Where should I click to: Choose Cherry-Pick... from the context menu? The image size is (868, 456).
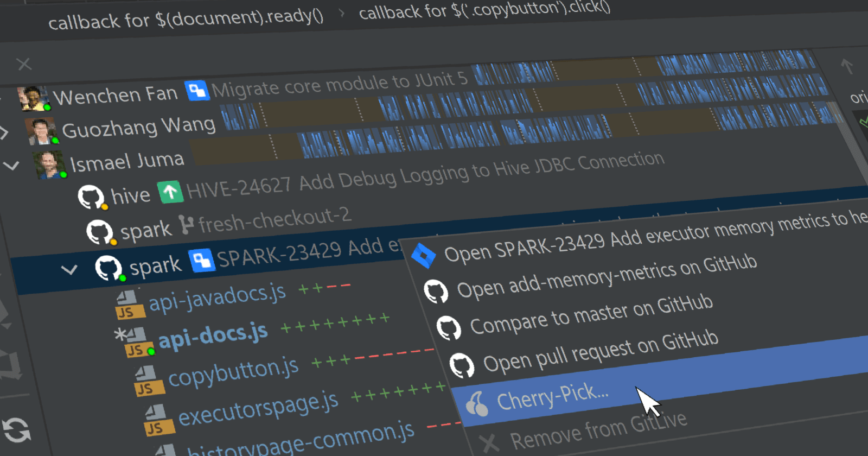tap(552, 398)
